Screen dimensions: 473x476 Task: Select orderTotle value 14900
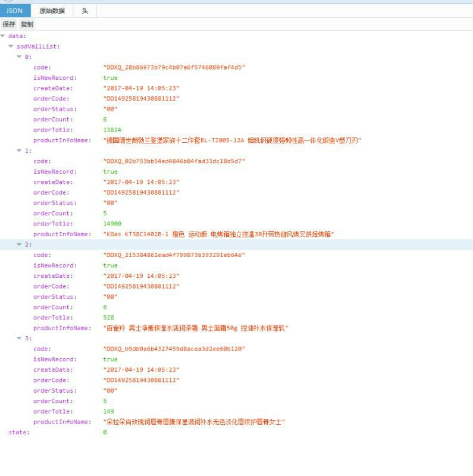pyautogui.click(x=112, y=224)
